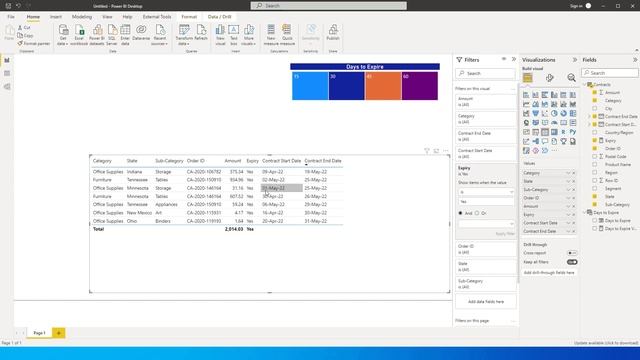The height and width of the screenshot is (360, 640).
Task: Select Build visual fields icon
Action: [x=527, y=78]
